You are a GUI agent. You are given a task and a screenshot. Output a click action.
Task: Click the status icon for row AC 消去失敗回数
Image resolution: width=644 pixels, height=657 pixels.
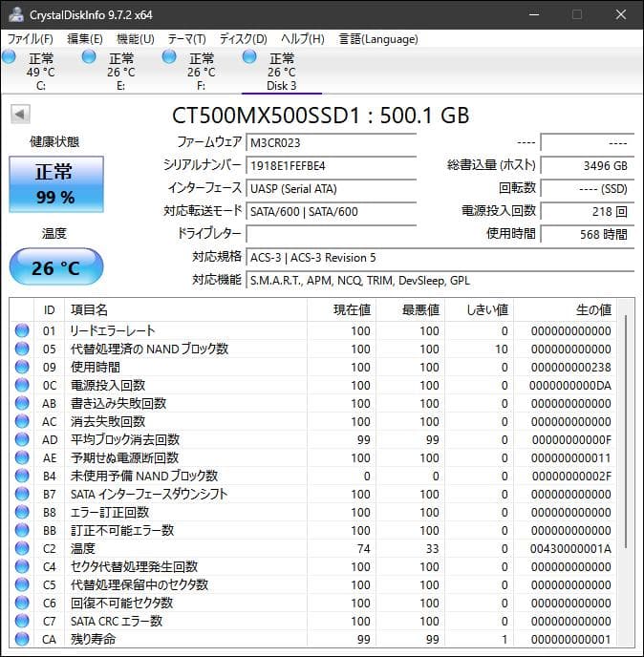22,421
